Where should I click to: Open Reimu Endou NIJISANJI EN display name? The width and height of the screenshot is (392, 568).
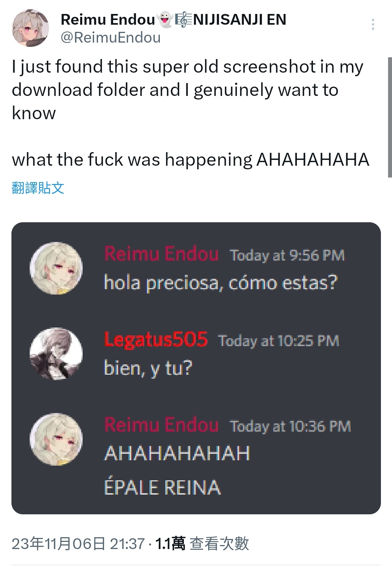173,19
